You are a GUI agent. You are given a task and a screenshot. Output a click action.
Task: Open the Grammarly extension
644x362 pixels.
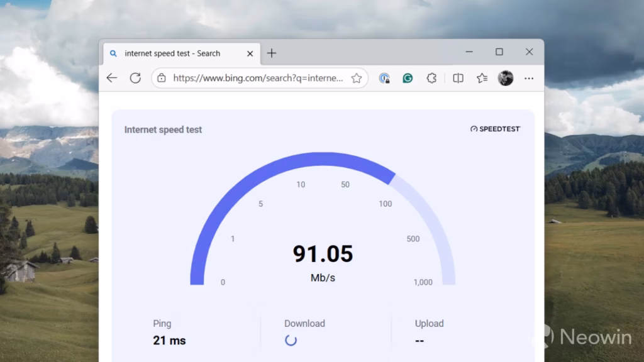(408, 78)
